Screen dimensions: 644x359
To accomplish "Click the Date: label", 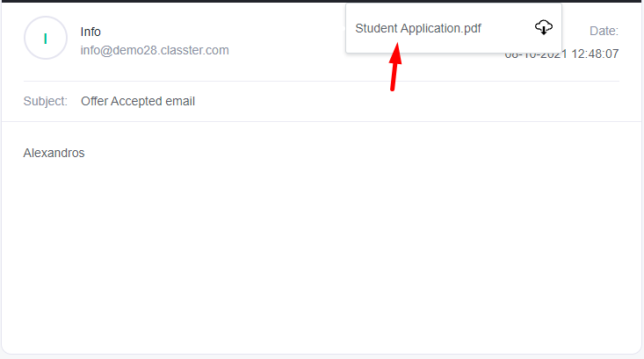I will 604,31.
